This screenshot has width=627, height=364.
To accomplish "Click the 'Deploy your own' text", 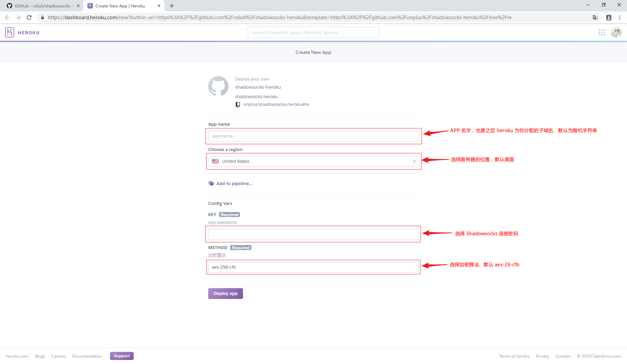I will [x=252, y=79].
